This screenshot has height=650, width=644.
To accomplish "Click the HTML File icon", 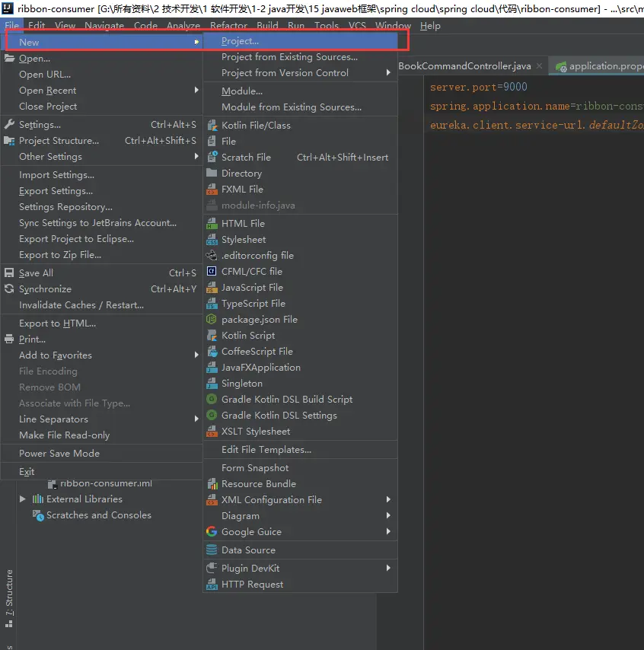I will tap(212, 224).
